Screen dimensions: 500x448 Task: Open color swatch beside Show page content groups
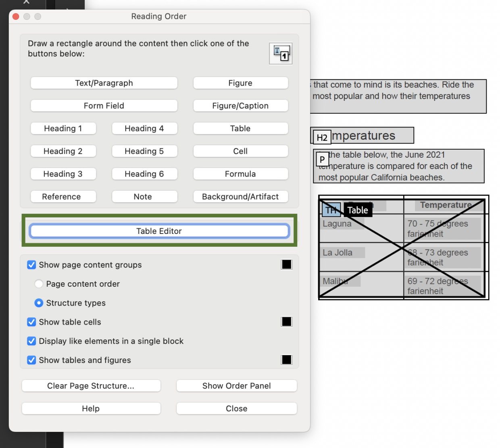286,265
